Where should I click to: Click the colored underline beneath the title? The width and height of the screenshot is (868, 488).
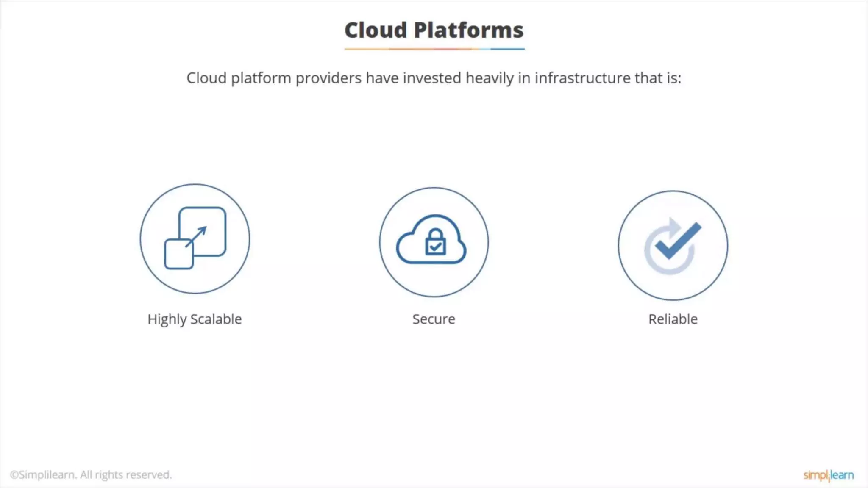point(434,49)
